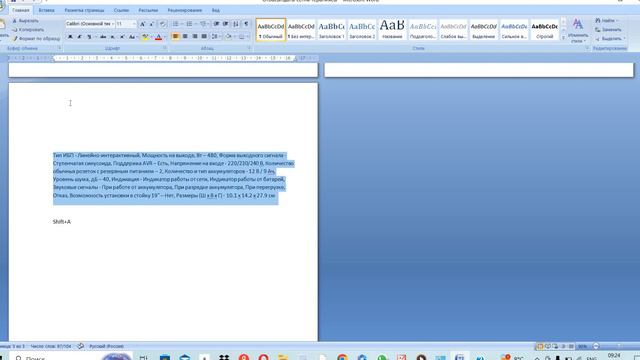Toggle underline formatting
Screen dimensions: 640x360
click(x=89, y=37)
